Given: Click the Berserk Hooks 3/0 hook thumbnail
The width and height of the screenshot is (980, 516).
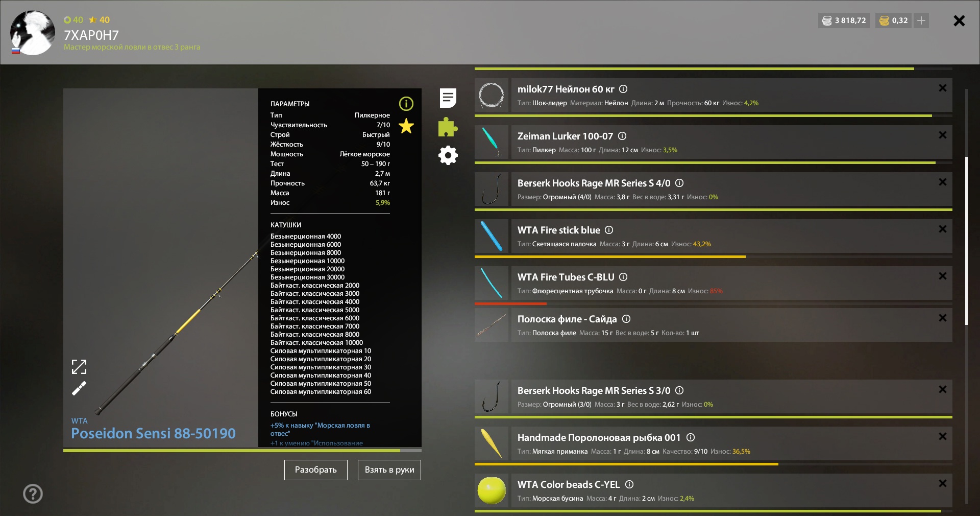Looking at the screenshot, I should [492, 396].
